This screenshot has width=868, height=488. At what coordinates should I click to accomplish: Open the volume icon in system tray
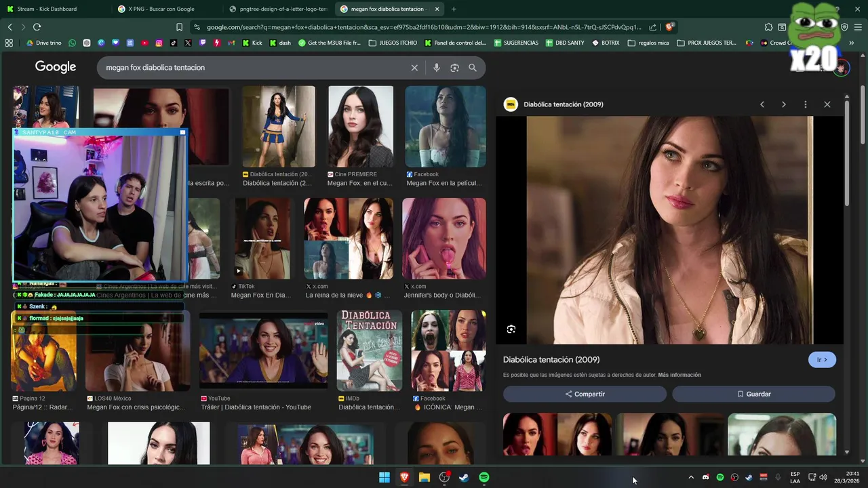823,477
